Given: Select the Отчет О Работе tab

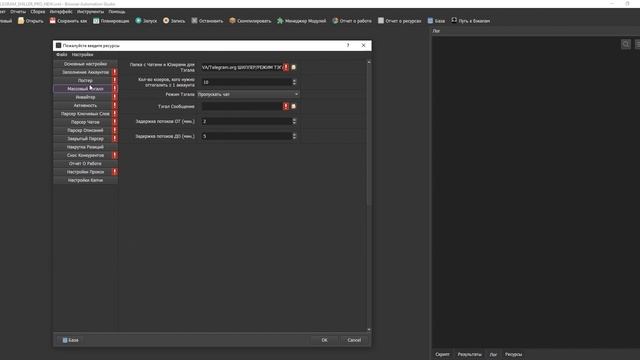Looking at the screenshot, I should (x=85, y=164).
